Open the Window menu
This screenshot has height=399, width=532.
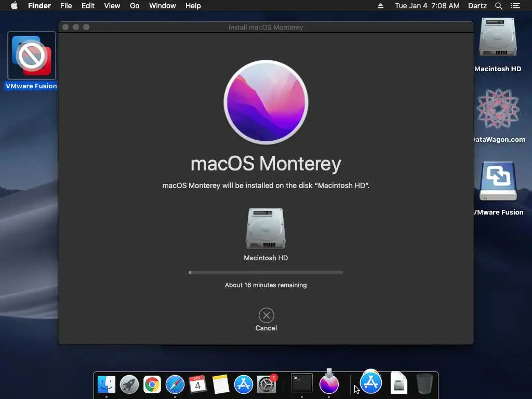point(163,6)
